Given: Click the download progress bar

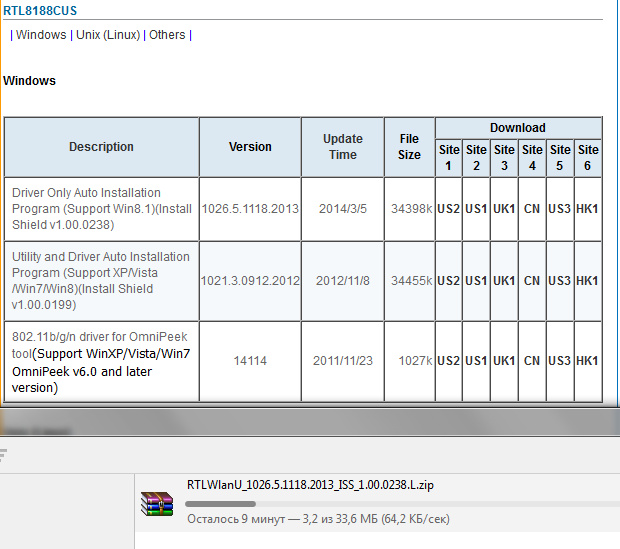Looking at the screenshot, I should (403, 504).
